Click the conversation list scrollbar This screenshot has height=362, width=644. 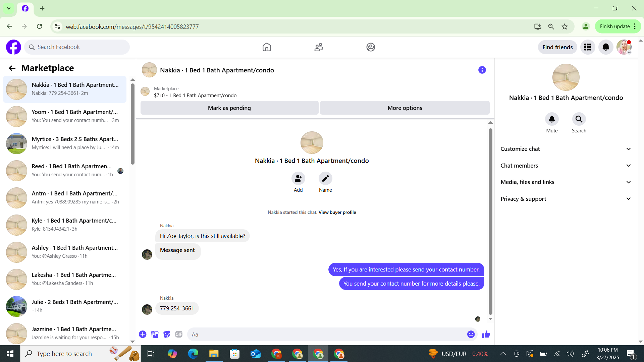[132, 124]
